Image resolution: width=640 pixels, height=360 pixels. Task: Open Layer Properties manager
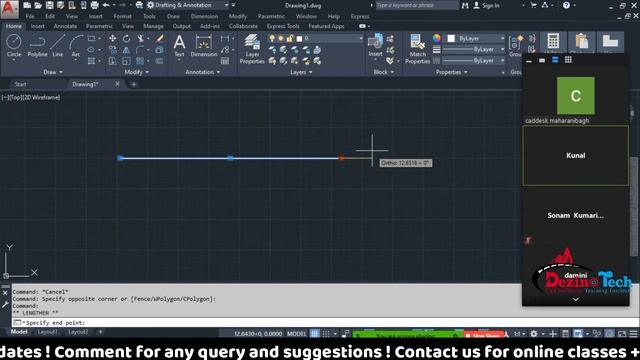click(252, 49)
